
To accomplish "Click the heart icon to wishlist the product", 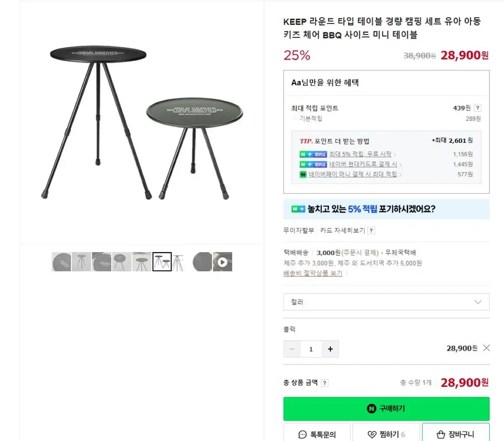I will click(x=372, y=434).
